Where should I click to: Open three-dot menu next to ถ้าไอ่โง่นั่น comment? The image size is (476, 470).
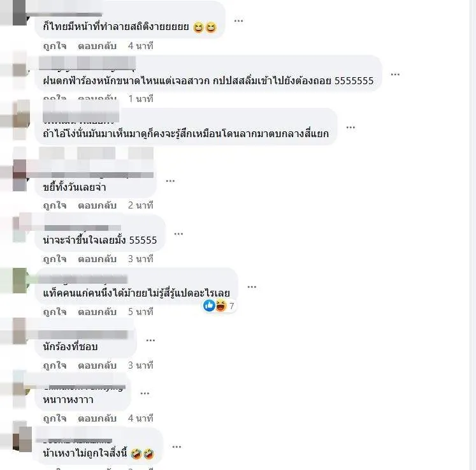coord(350,128)
